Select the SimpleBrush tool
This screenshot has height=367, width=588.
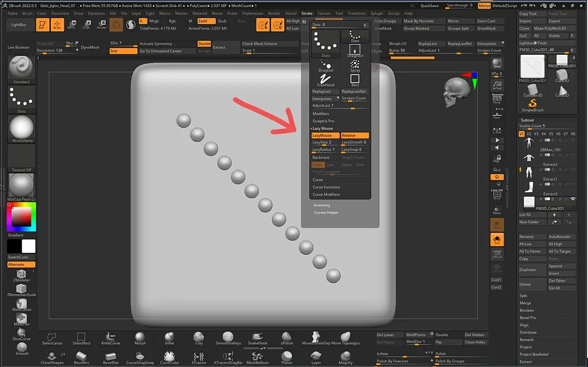[x=533, y=105]
